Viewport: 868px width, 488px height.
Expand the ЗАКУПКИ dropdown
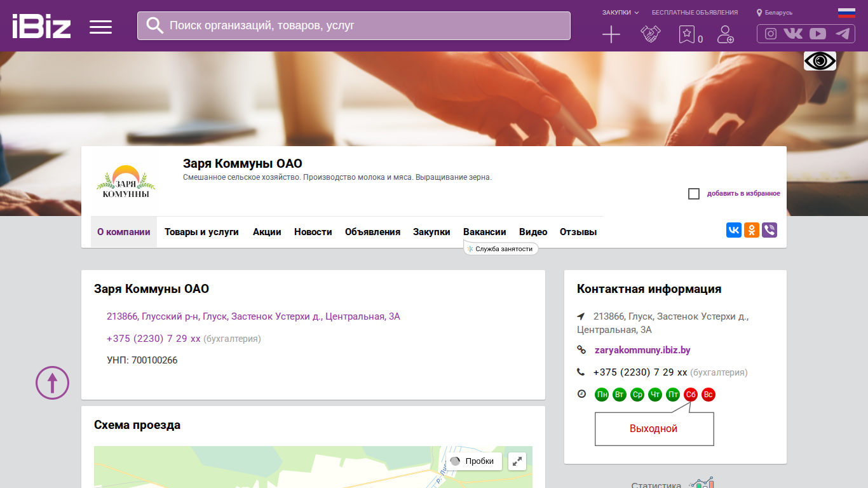click(x=620, y=13)
